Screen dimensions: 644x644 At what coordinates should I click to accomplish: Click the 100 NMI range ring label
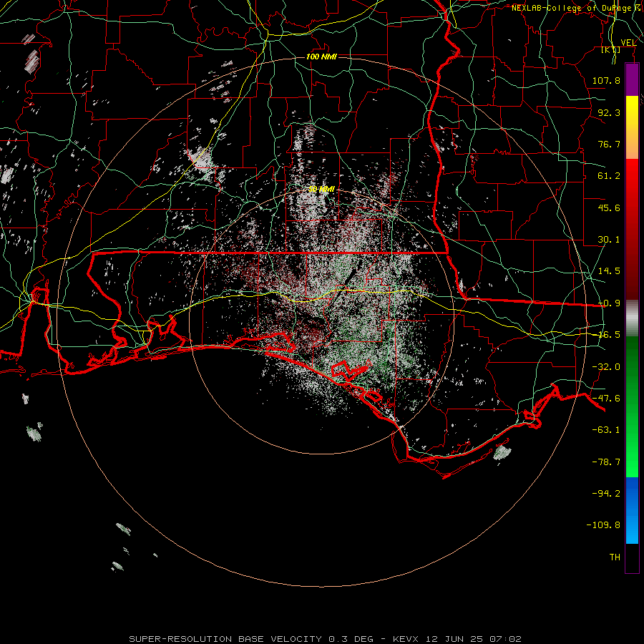pos(321,57)
